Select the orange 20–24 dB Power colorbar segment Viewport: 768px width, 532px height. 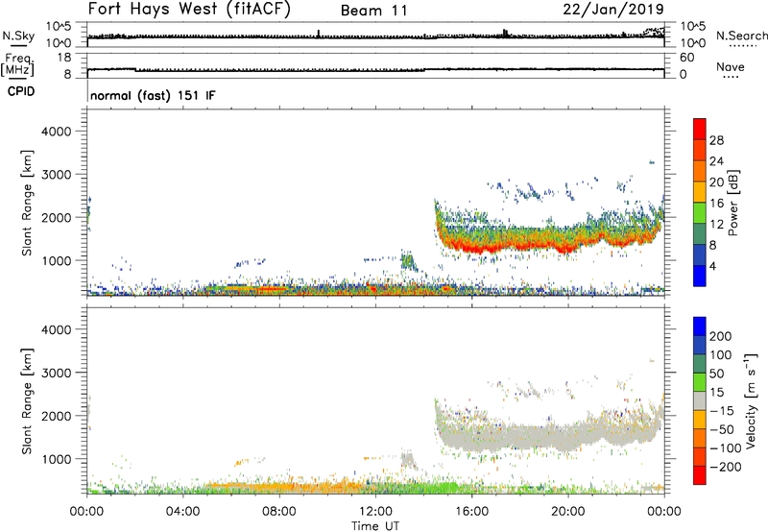tap(700, 171)
